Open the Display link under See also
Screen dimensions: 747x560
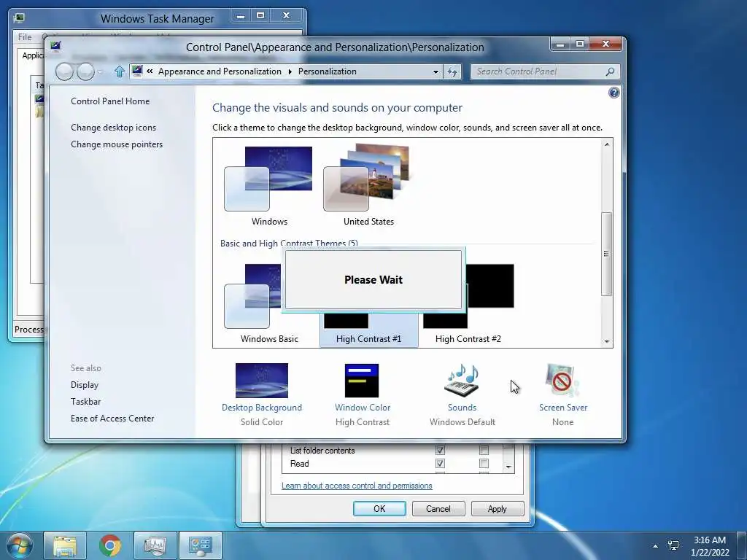click(85, 385)
